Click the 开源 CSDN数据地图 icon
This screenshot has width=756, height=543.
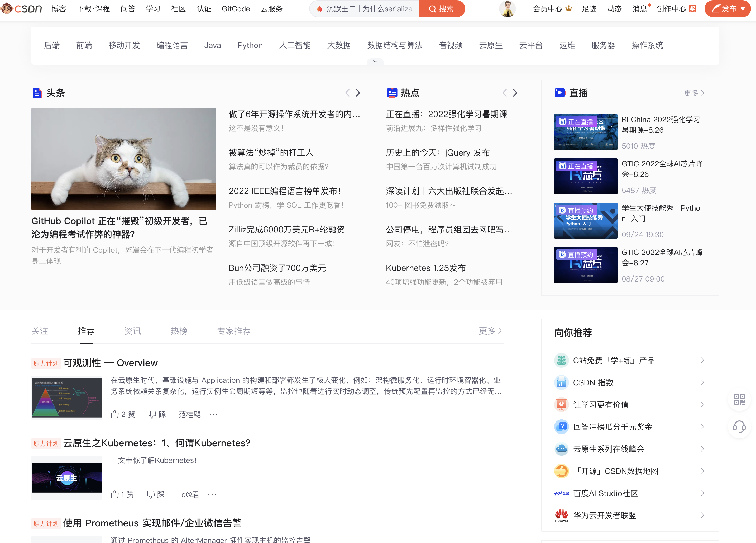pos(561,471)
